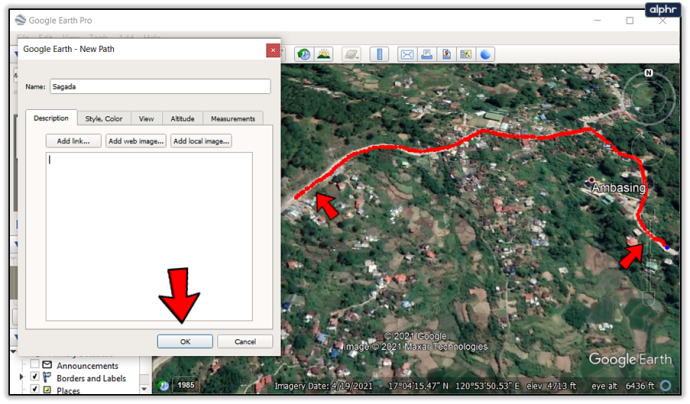
Task: Open the Measurements tab
Action: (x=232, y=118)
